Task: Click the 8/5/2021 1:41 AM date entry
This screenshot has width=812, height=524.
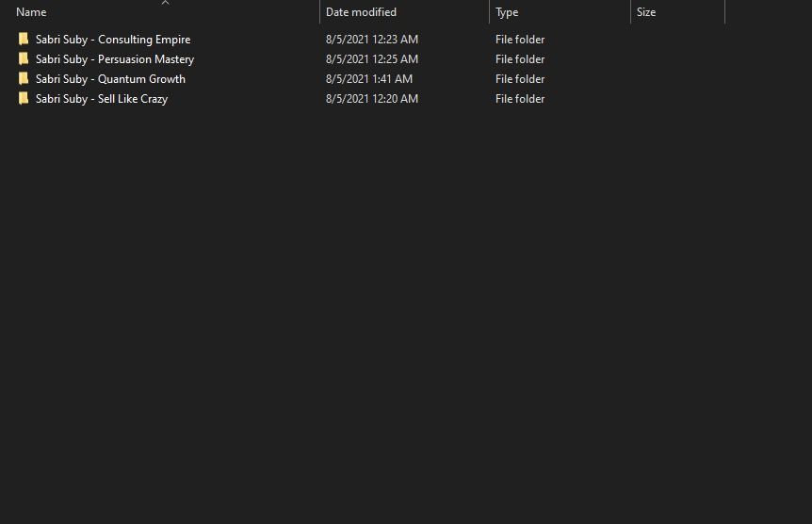Action: coord(369,79)
